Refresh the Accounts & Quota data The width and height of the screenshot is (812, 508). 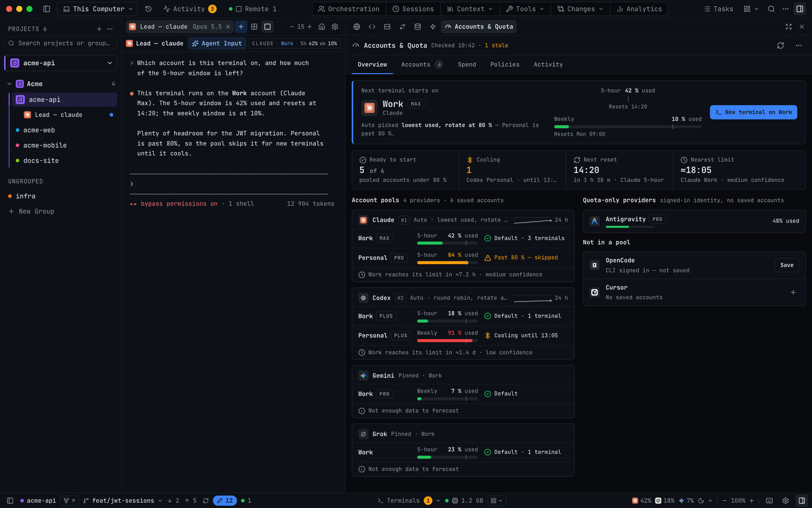[x=781, y=45]
